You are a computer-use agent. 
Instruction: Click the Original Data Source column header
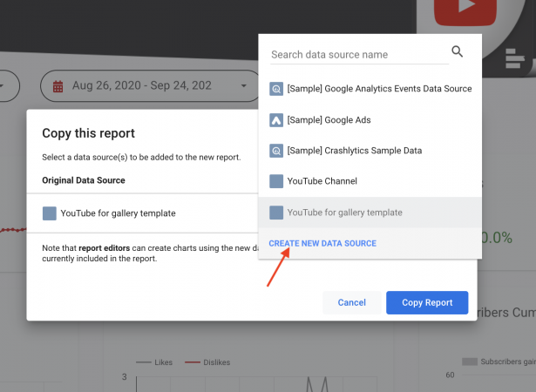click(84, 180)
